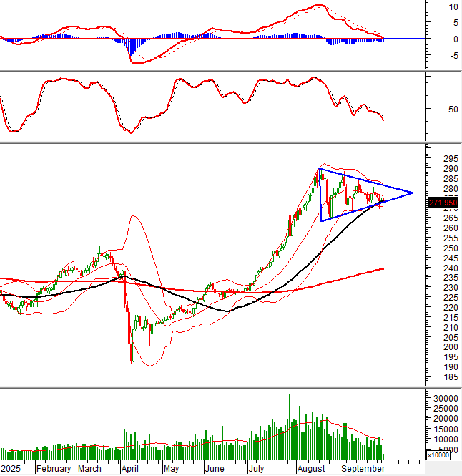Click the lowest April candlestick near 192
The width and height of the screenshot is (462, 476).
(x=132, y=353)
